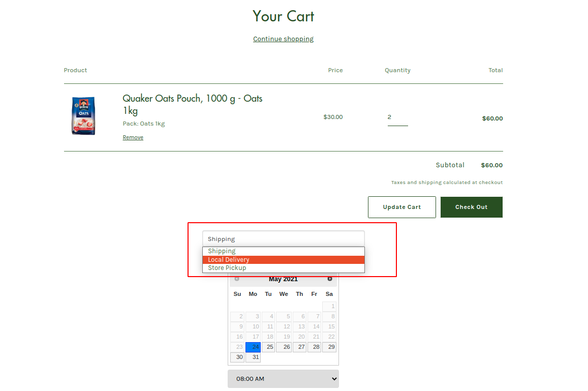Select Local Delivery option
This screenshot has height=391, width=588.
[x=283, y=259]
